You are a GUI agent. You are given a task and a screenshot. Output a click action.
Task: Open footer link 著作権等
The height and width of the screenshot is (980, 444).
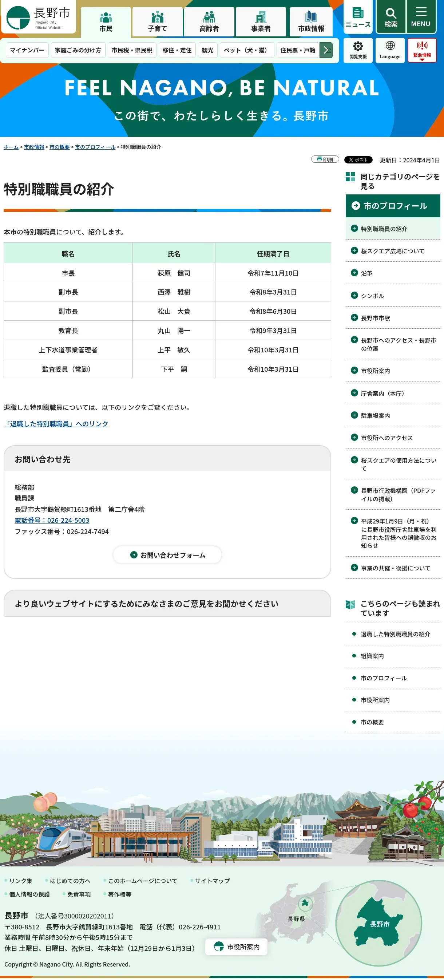tap(119, 894)
